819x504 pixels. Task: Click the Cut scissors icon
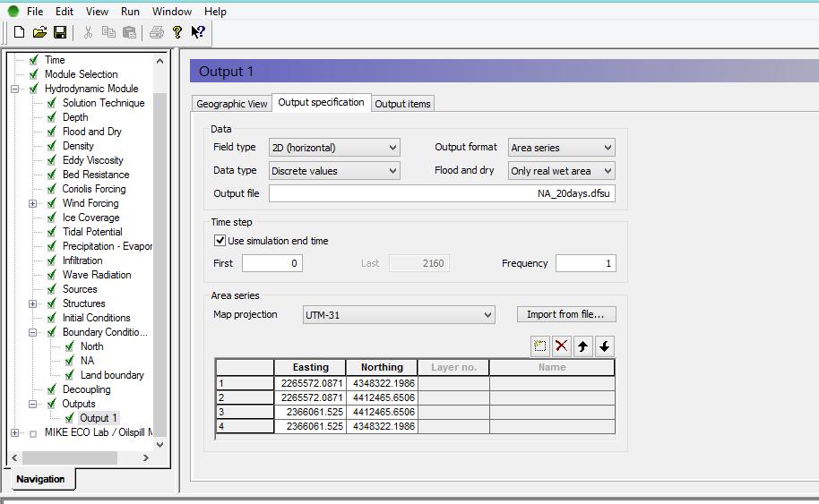pos(88,32)
